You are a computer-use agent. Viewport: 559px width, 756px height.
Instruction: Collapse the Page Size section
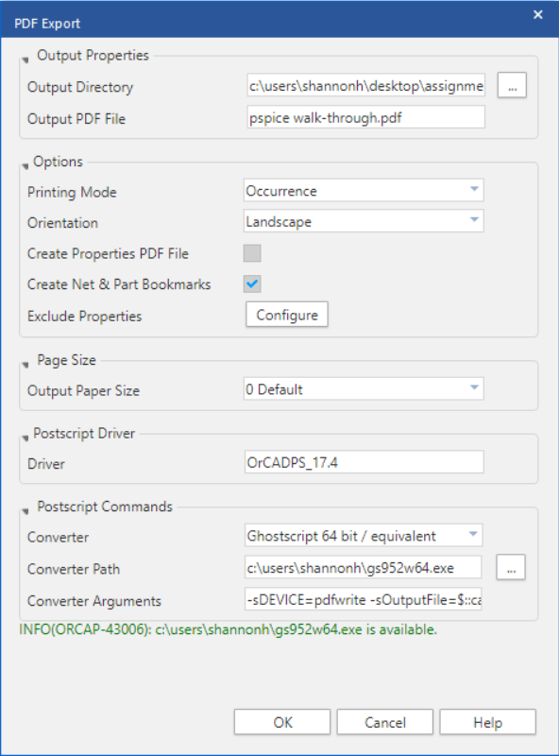coord(25,365)
